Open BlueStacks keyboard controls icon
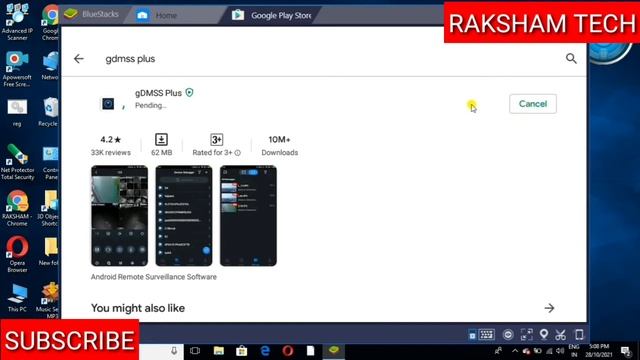Viewport: 640px width, 360px height. click(487, 335)
